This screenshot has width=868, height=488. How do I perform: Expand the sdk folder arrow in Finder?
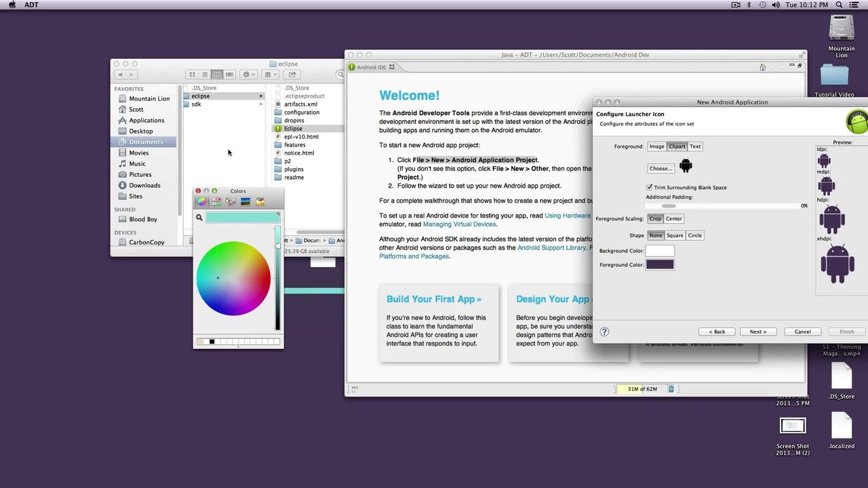(261, 104)
